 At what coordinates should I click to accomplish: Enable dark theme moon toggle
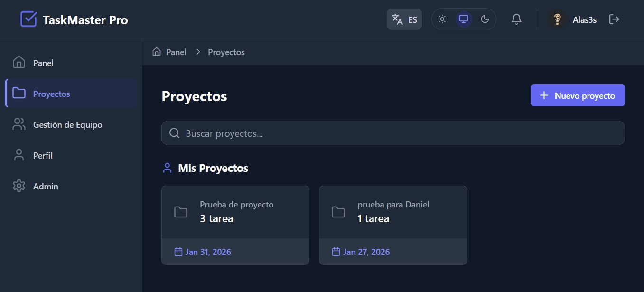[485, 19]
